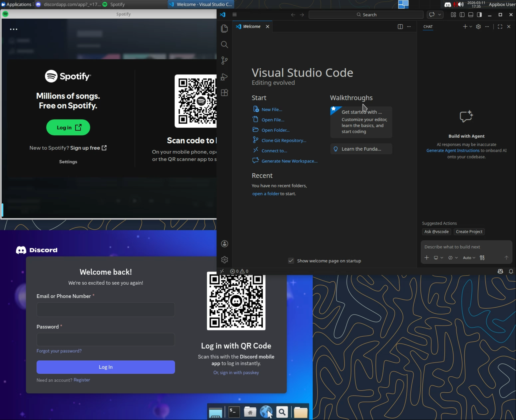516x420 pixels.
Task: Toggle the VS Code secondary side bar
Action: (x=479, y=15)
